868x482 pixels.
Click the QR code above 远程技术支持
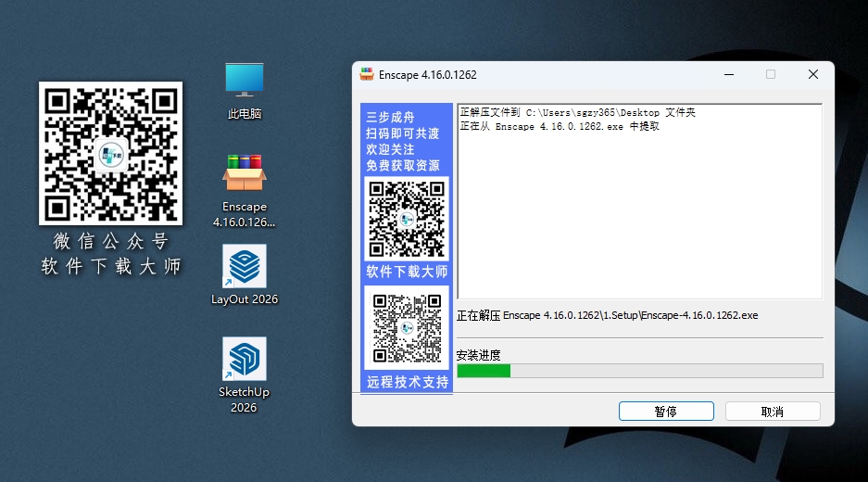point(407,328)
